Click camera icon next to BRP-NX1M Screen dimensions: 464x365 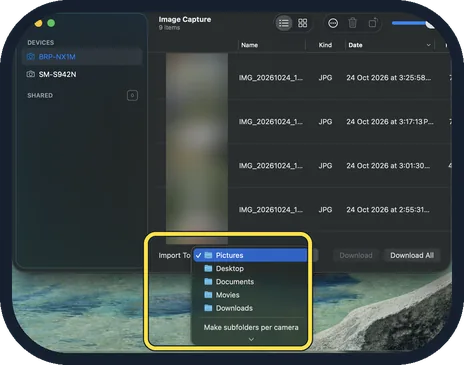(x=31, y=57)
